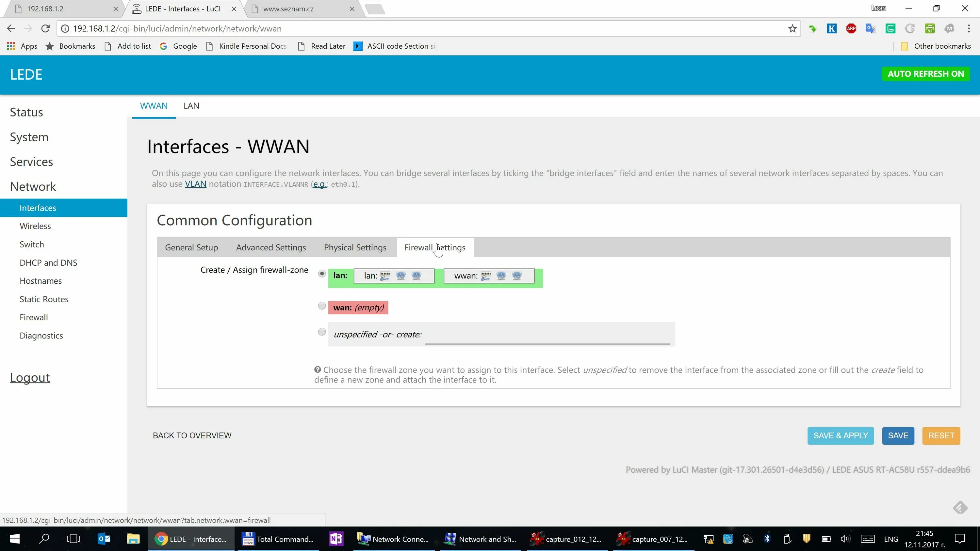Select the unspecified -or- create radio button

click(322, 332)
